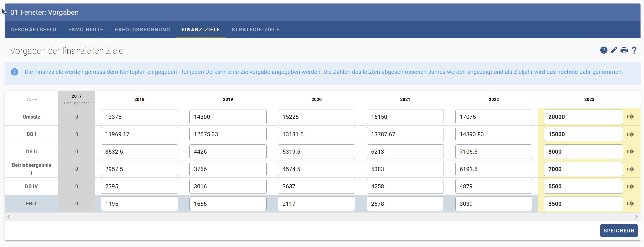Click Betriebsergebnis I 2022 field 6191.5
Viewport: 644px width, 247px height.
pos(494,169)
